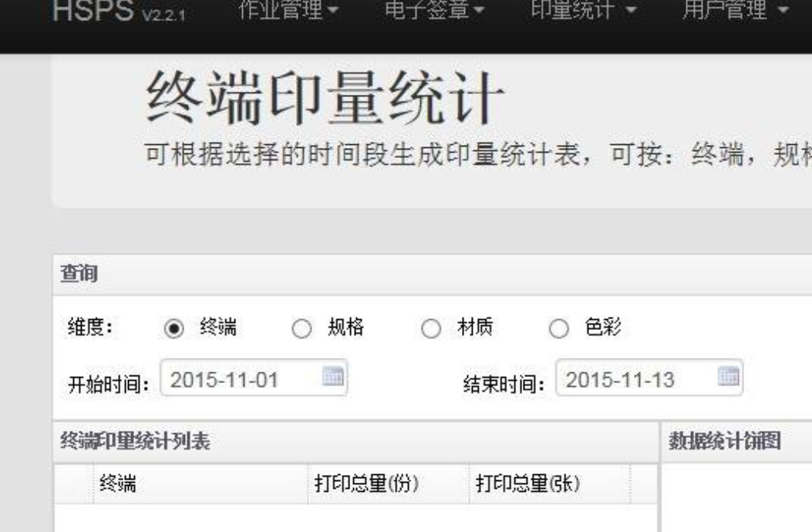Focus the 开始时间 date field

pyautogui.click(x=239, y=379)
